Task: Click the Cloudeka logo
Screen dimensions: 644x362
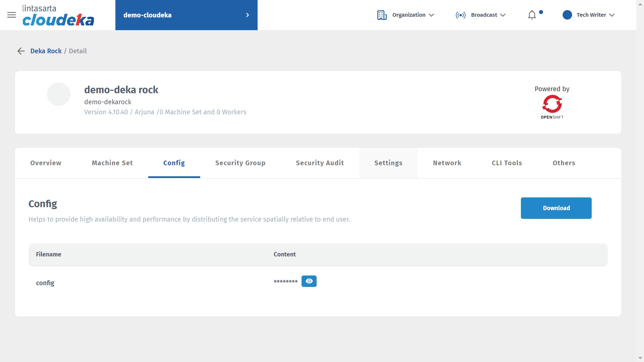Action: 58,15
